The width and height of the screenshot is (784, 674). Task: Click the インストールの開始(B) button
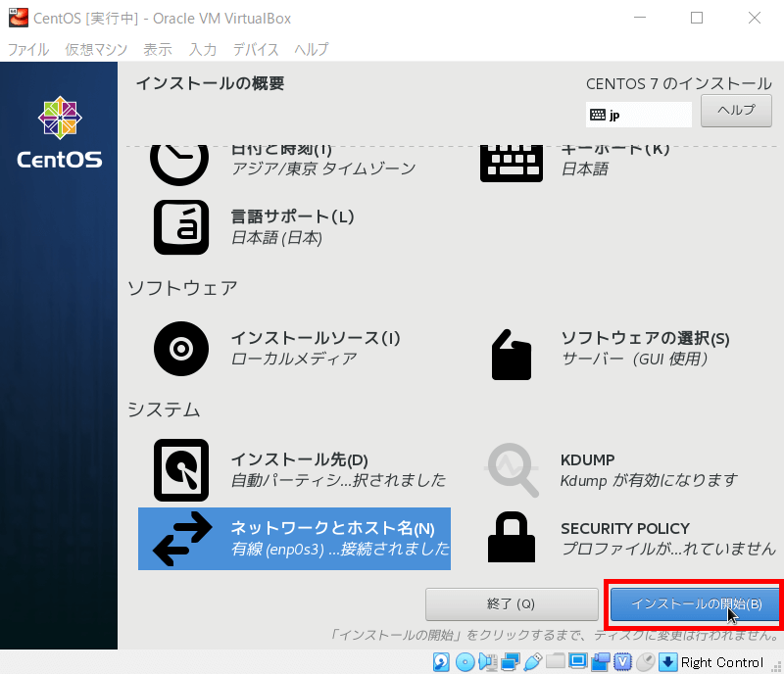(695, 604)
